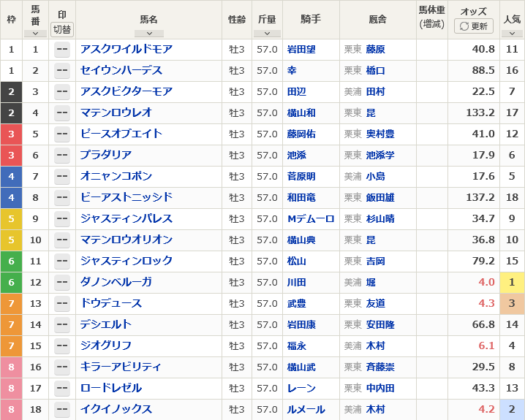The image size is (525, 420).
Task: Open horse page for マテンロウオリオン
Action: click(126, 240)
